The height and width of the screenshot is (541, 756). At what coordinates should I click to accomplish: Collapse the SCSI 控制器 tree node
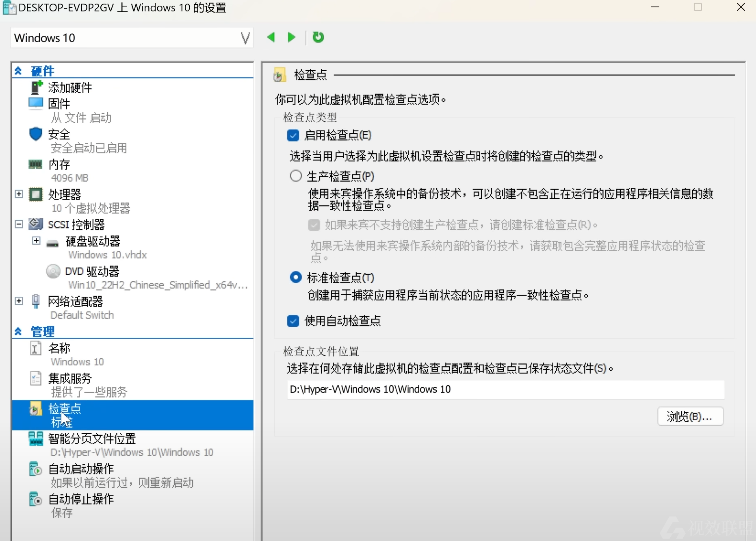[19, 224]
